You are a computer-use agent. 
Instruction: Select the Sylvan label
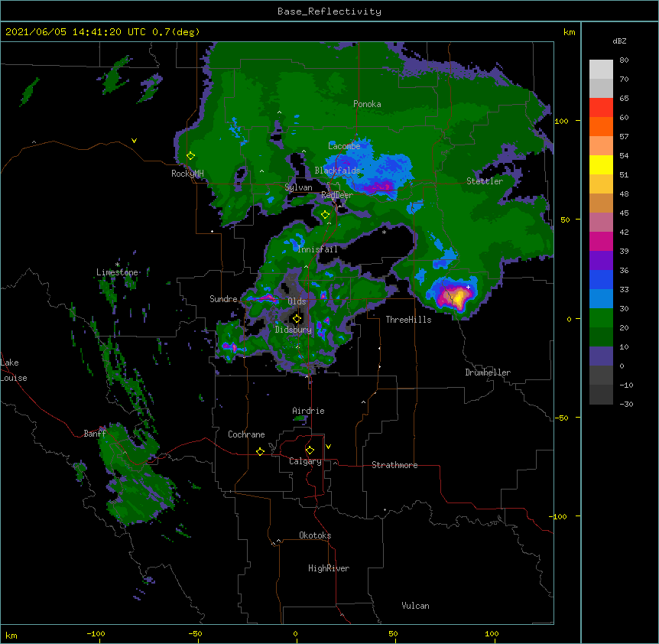pyautogui.click(x=298, y=187)
